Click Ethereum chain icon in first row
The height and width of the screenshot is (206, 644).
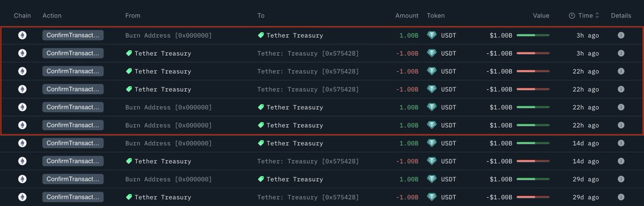(22, 35)
